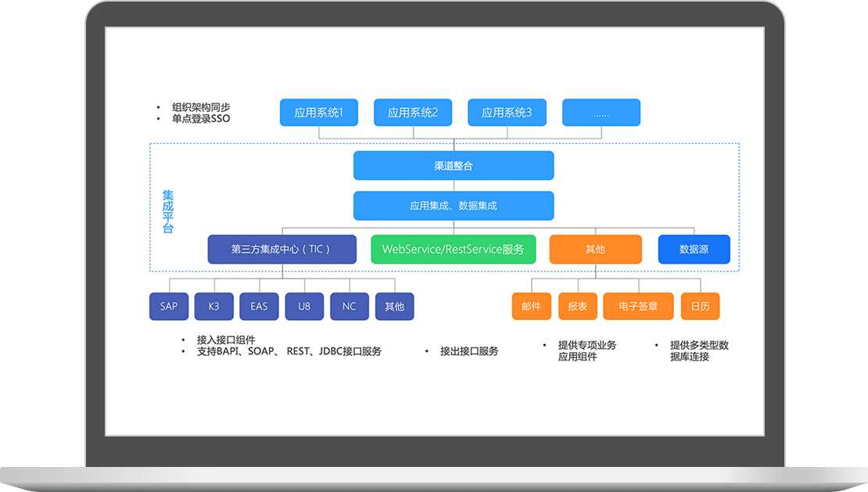Image resolution: width=868 pixels, height=492 pixels.
Task: Click the green WebService/RestService服务 block
Action: (x=453, y=250)
